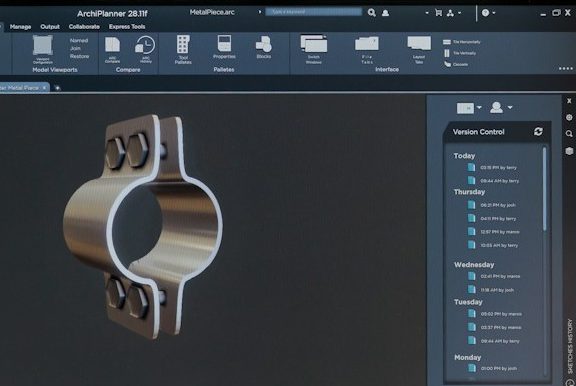Click the Cascade windows option

click(456, 64)
